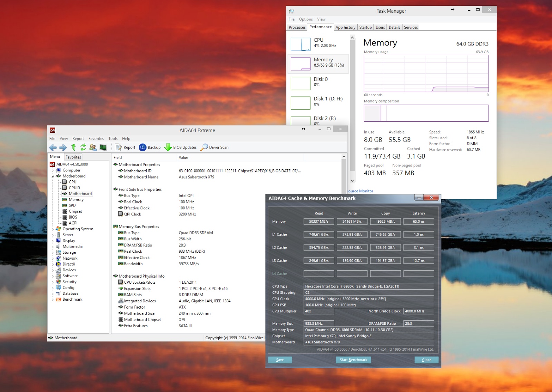The width and height of the screenshot is (552, 392).
Task: Generate a Report from the toolbar
Action: point(125,148)
